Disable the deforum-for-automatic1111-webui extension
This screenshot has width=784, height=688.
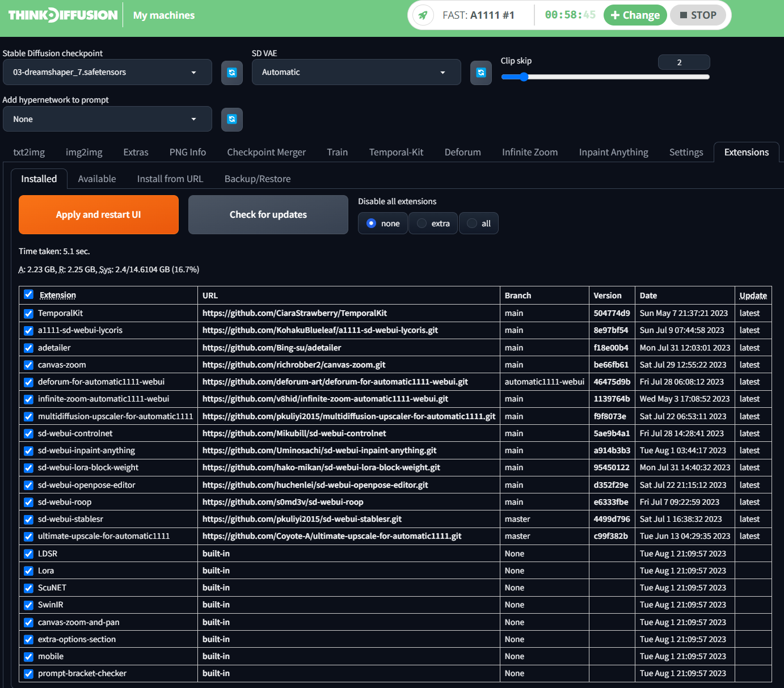(28, 382)
